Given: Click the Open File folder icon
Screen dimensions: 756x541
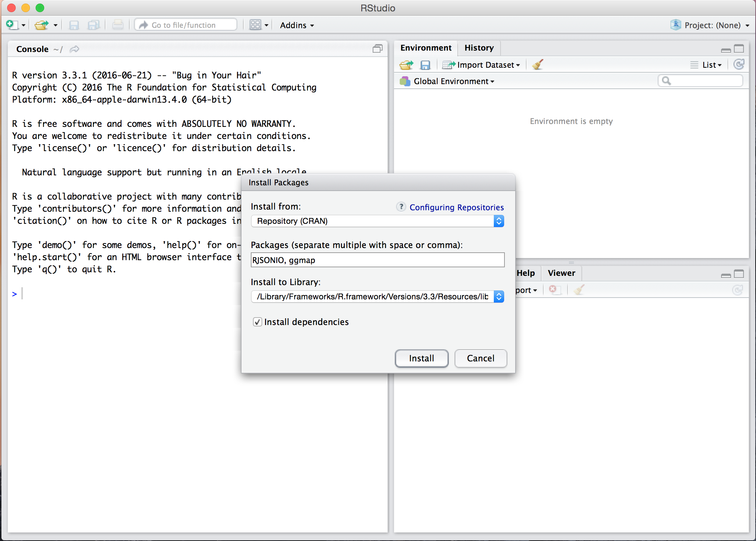Looking at the screenshot, I should (x=42, y=25).
